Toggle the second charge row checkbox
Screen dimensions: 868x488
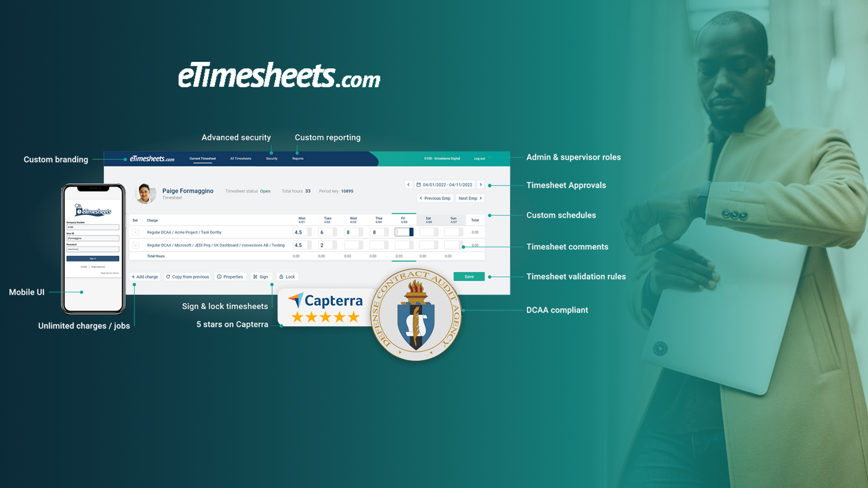(135, 244)
